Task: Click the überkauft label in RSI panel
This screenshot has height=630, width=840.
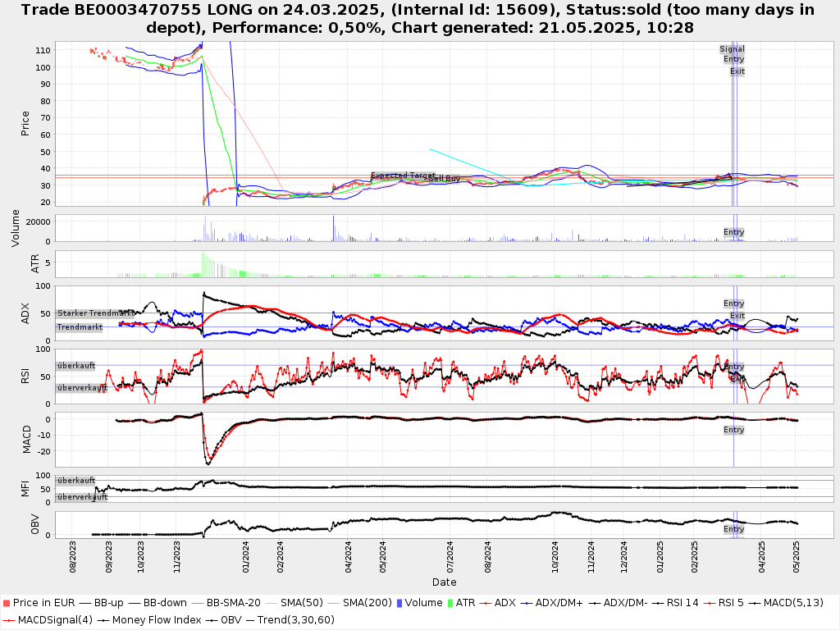Action: click(x=75, y=366)
